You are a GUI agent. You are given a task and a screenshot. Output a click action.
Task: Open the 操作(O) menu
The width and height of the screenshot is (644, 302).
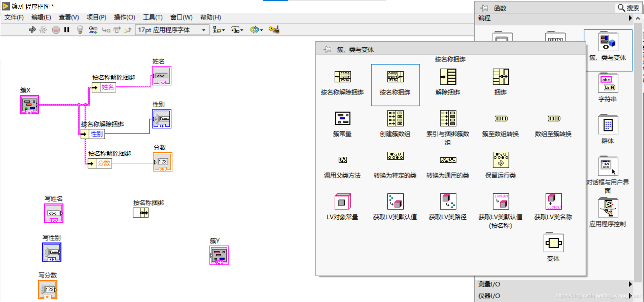[x=124, y=17]
